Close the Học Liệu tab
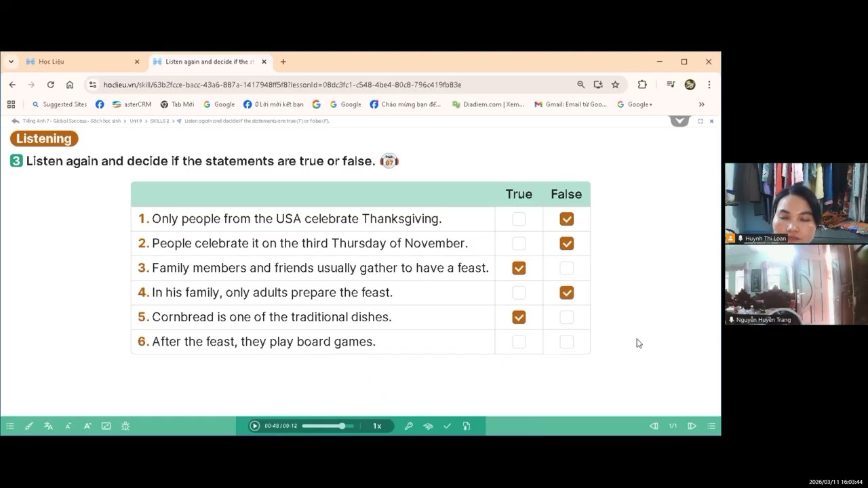 coord(136,62)
